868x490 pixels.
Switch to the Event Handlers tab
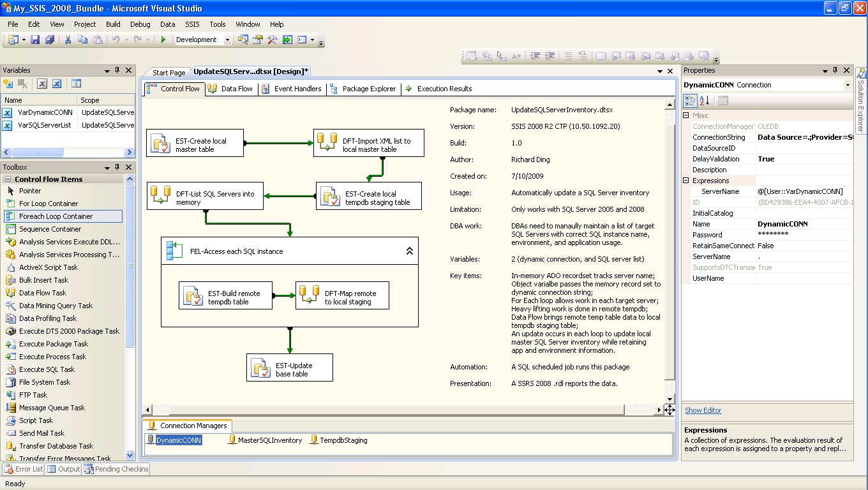[292, 89]
